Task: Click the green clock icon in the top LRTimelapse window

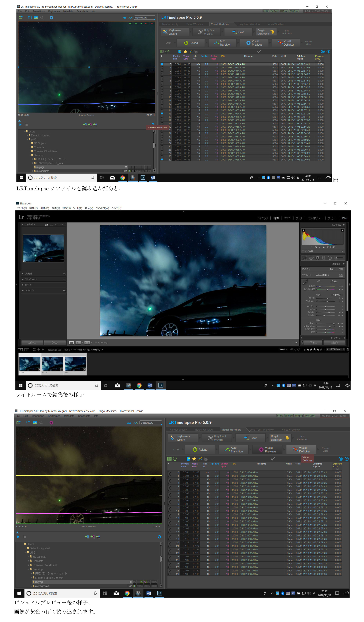Action: (x=168, y=52)
